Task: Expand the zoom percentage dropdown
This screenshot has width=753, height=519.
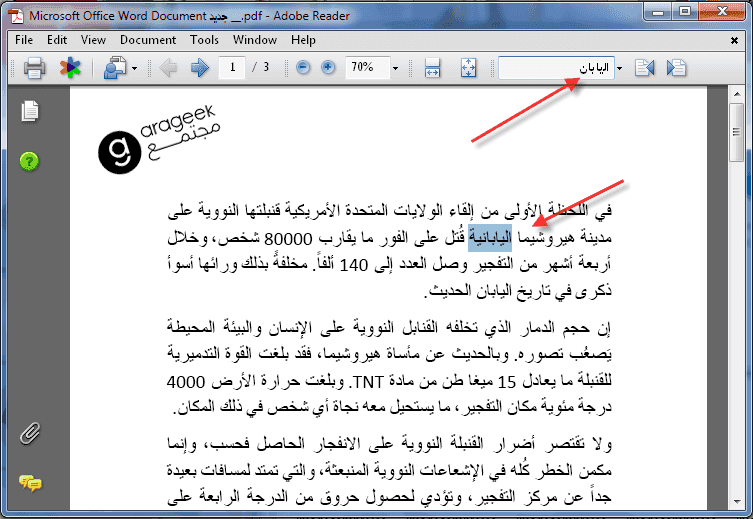Action: (x=396, y=68)
